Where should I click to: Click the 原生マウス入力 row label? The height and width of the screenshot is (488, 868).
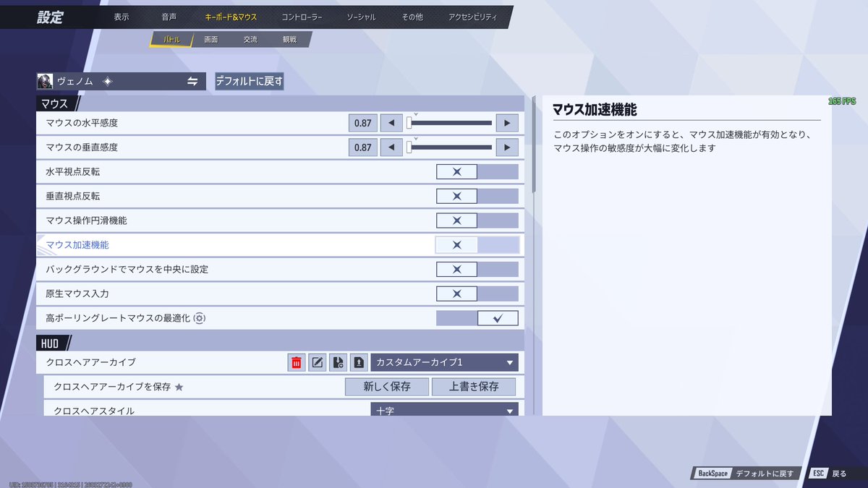[77, 294]
